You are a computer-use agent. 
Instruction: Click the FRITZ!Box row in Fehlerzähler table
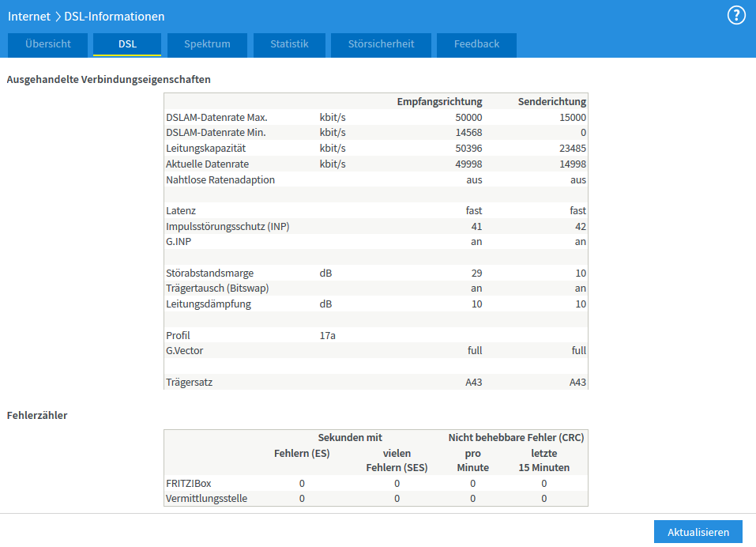click(x=189, y=483)
